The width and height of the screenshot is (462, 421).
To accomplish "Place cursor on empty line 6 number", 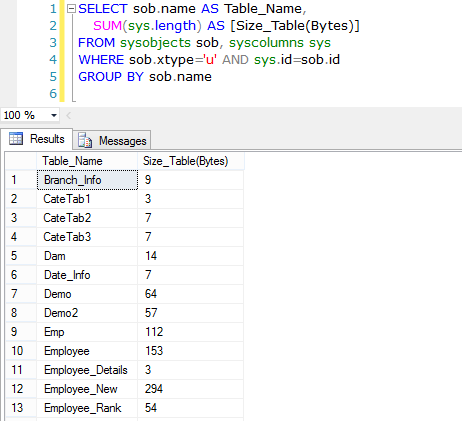I will 53,94.
